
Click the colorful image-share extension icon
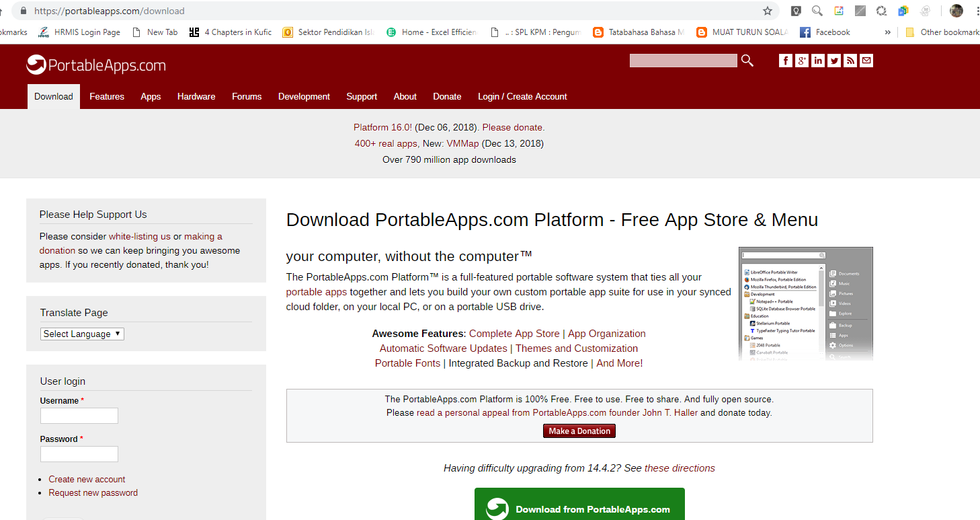839,11
